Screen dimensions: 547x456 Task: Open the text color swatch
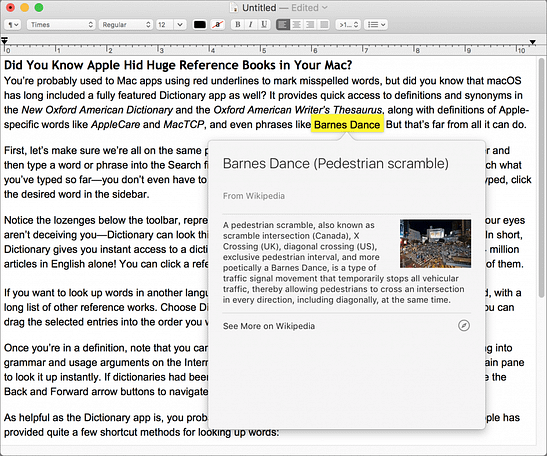[x=200, y=24]
